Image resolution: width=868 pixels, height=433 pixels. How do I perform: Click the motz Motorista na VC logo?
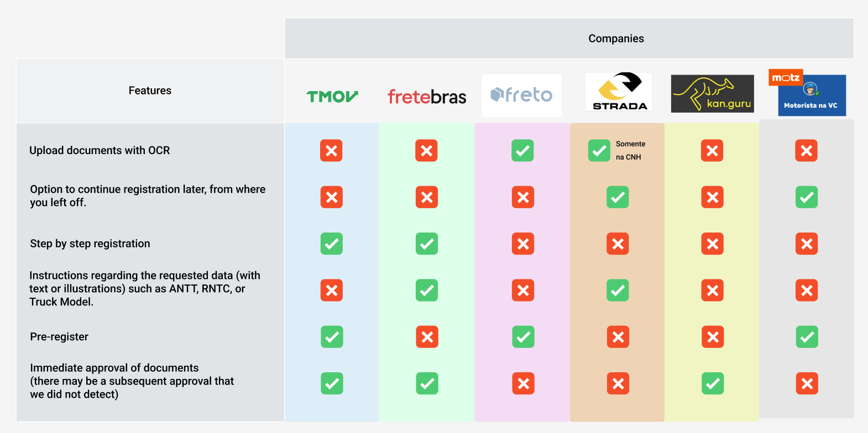point(810,94)
